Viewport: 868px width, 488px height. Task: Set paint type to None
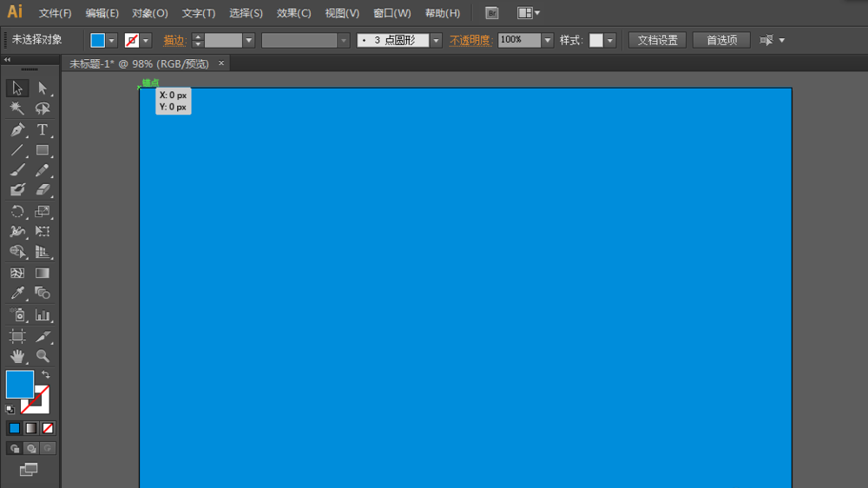point(48,428)
